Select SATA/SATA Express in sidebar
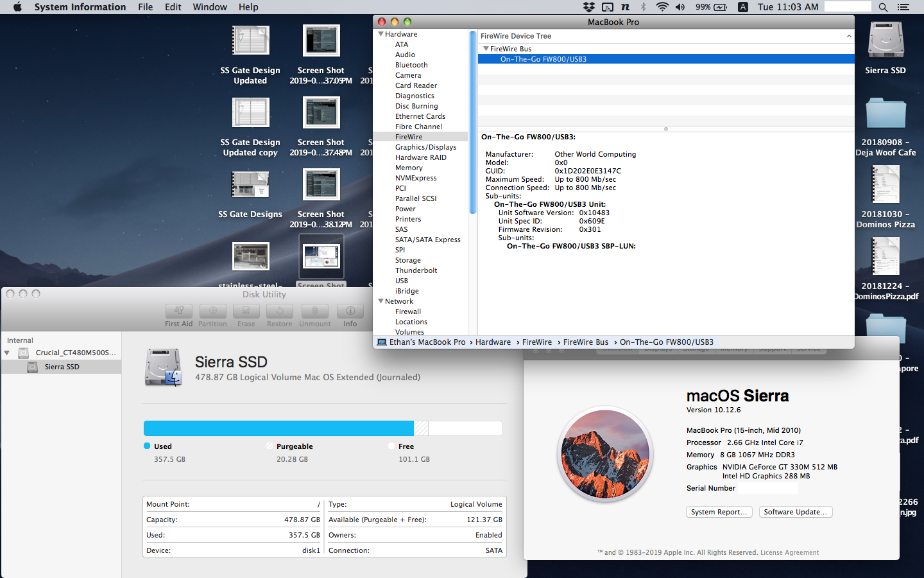 (428, 240)
